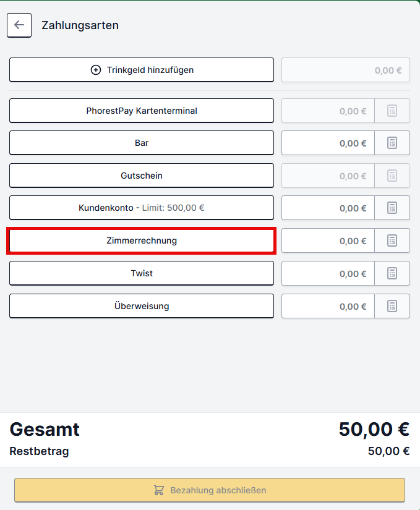Select PhorestPay Kartenterminal payment method
The height and width of the screenshot is (510, 420).
pos(142,111)
